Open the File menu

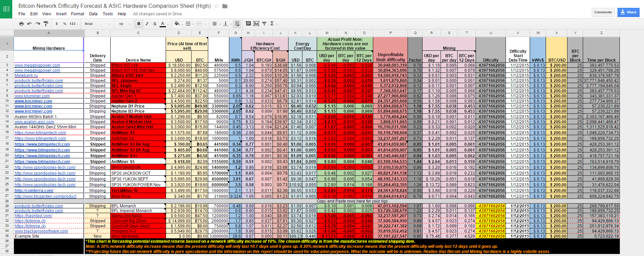point(22,14)
